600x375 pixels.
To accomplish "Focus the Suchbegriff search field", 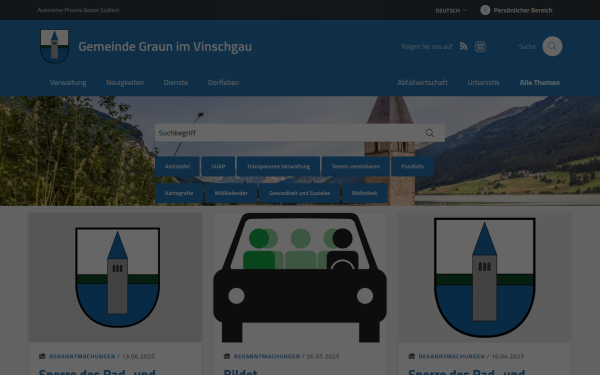I will click(x=300, y=133).
